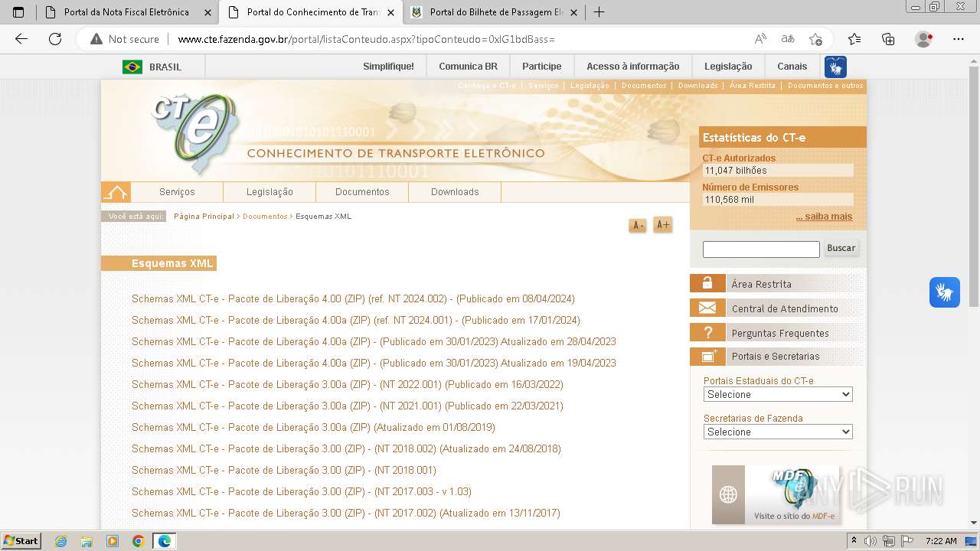Open Pacote 3.00 NT 2017.003 v 1.03 link
Viewport: 980px width, 551px height.
(302, 492)
